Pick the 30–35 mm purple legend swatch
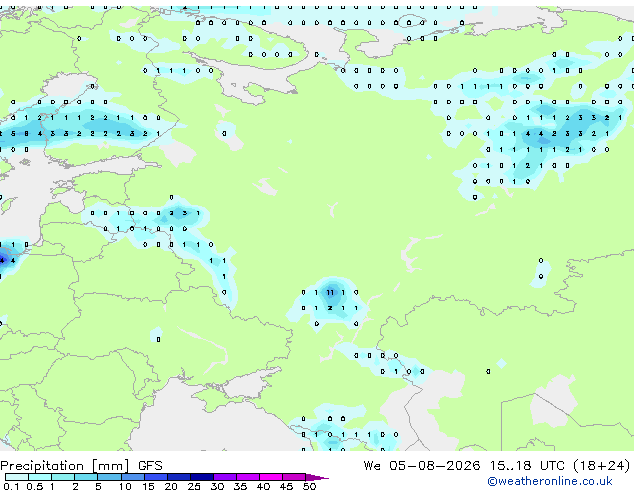The height and width of the screenshot is (490, 634). click(225, 477)
